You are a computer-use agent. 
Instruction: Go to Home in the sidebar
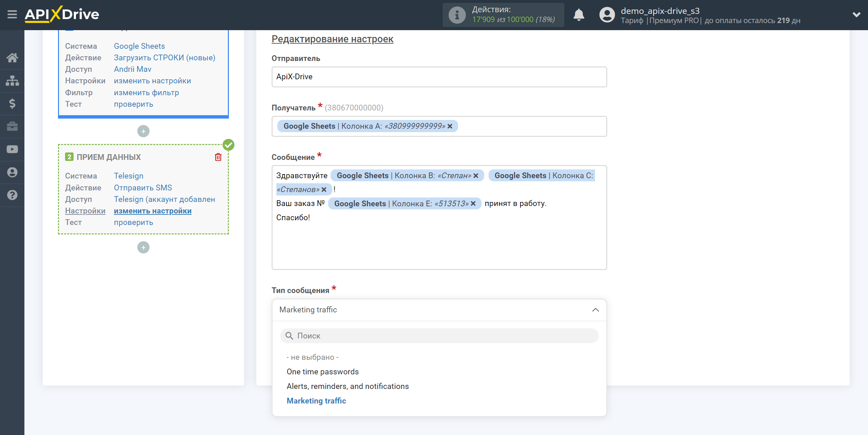(12, 58)
